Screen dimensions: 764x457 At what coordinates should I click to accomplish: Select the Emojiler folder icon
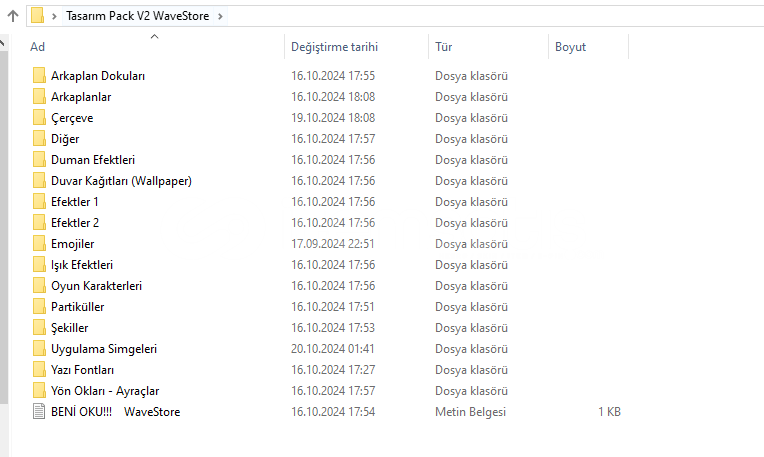point(39,243)
